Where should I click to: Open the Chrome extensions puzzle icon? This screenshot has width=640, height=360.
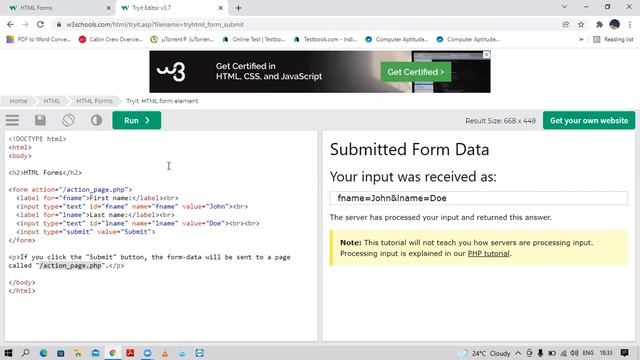click(x=599, y=24)
